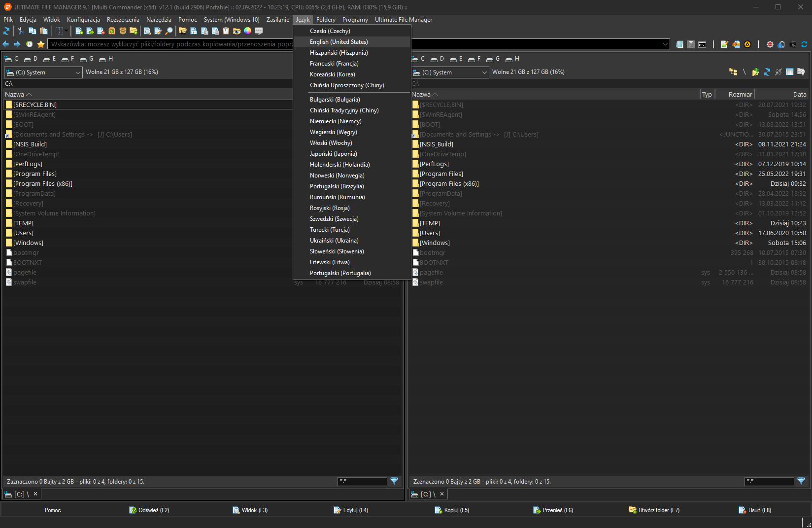This screenshot has width=812, height=528.
Task: Click the open cardboard box unpack icon
Action: click(x=123, y=31)
